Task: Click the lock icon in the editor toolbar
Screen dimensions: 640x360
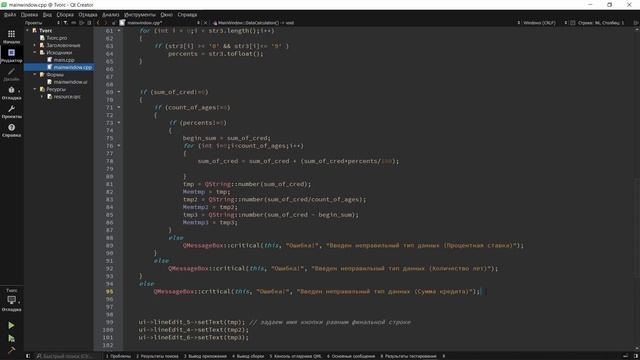Action: click(x=114, y=23)
